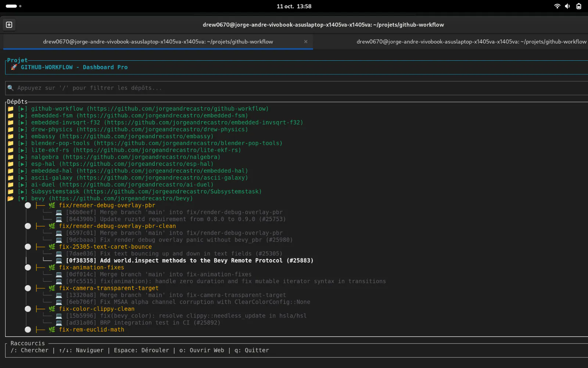Screen dimensions: 588x368
Task: Open the Wi-Fi status indicator
Action: pos(557,6)
